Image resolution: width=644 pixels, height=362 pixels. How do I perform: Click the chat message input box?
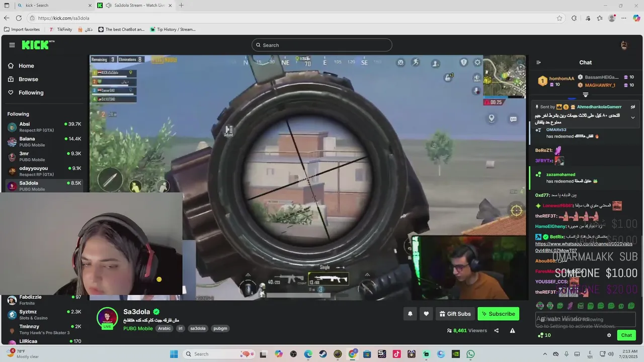[585, 319]
